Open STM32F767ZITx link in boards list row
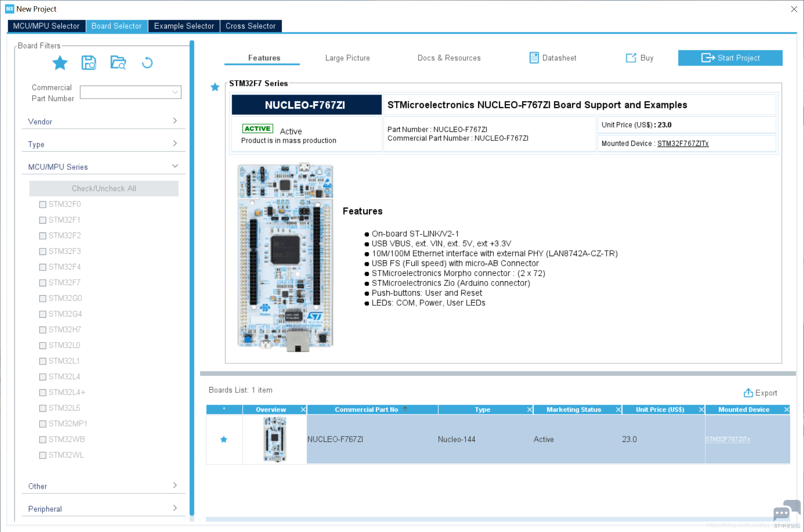 pyautogui.click(x=727, y=439)
